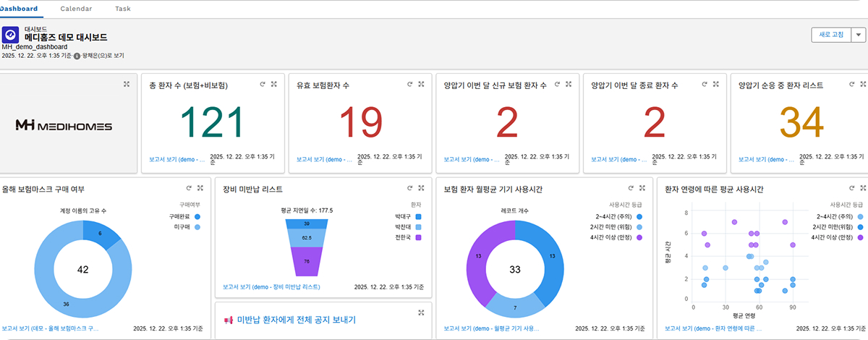Screen dimensions: 868x340
Task: Expand the 올해 보험마스크 구매 여부 chart
Action: click(200, 188)
